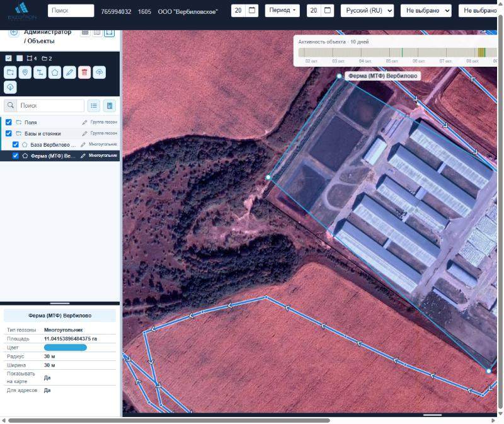Open the calculator icon beside object search
The height and width of the screenshot is (424, 504).
tap(110, 105)
